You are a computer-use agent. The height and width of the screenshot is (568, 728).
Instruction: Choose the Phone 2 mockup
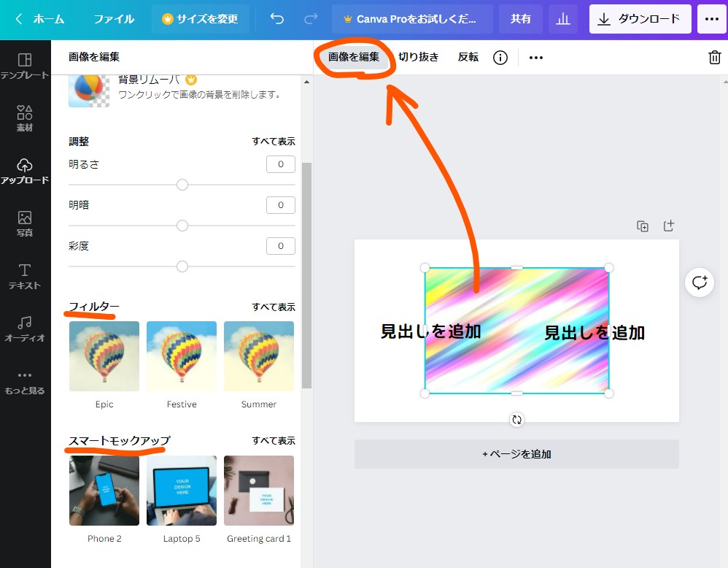pyautogui.click(x=104, y=491)
